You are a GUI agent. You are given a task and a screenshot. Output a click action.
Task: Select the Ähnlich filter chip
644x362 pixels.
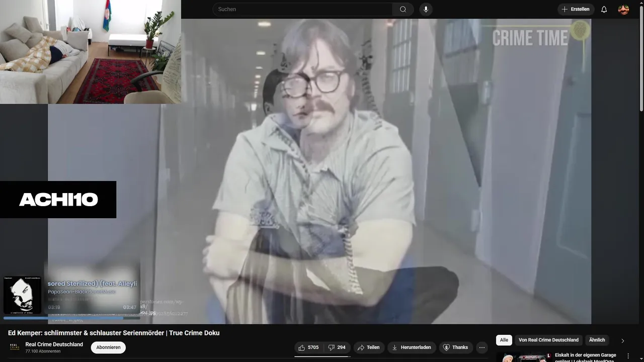click(597, 340)
